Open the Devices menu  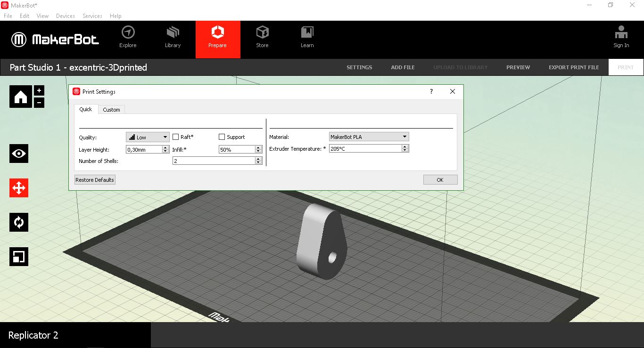click(x=66, y=16)
